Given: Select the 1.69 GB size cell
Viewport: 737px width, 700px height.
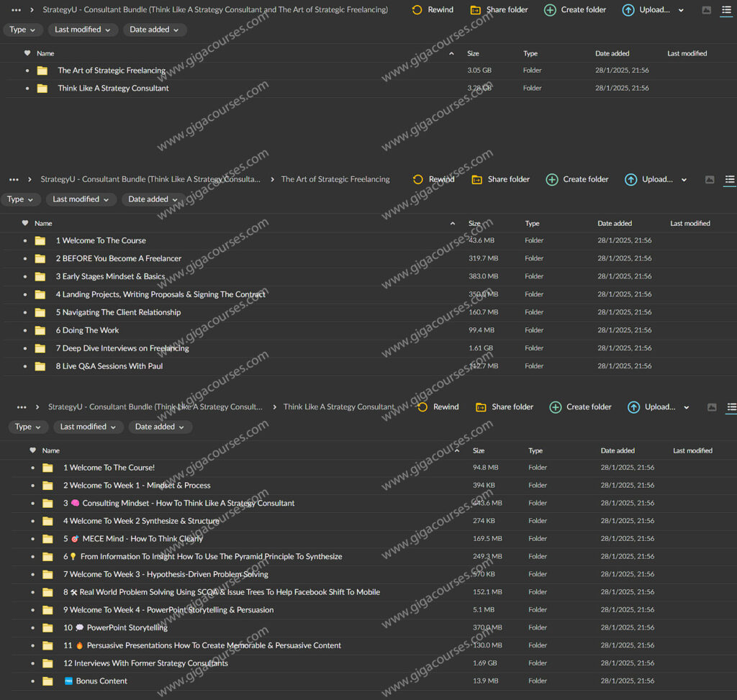Looking at the screenshot, I should 484,663.
